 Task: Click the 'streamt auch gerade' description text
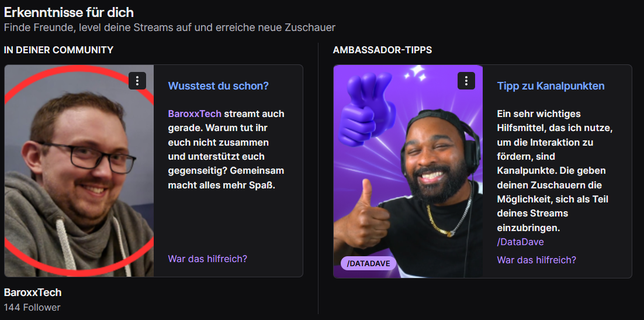coord(226,149)
